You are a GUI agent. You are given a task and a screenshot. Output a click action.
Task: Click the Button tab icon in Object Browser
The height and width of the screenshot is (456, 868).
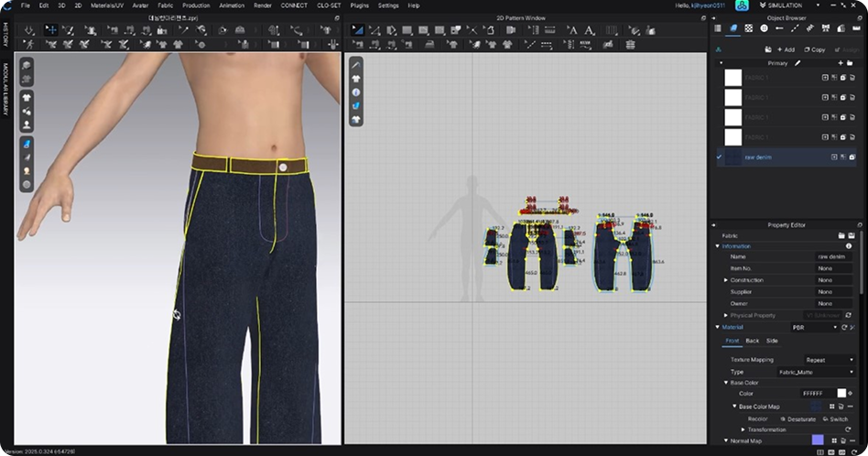point(765,28)
